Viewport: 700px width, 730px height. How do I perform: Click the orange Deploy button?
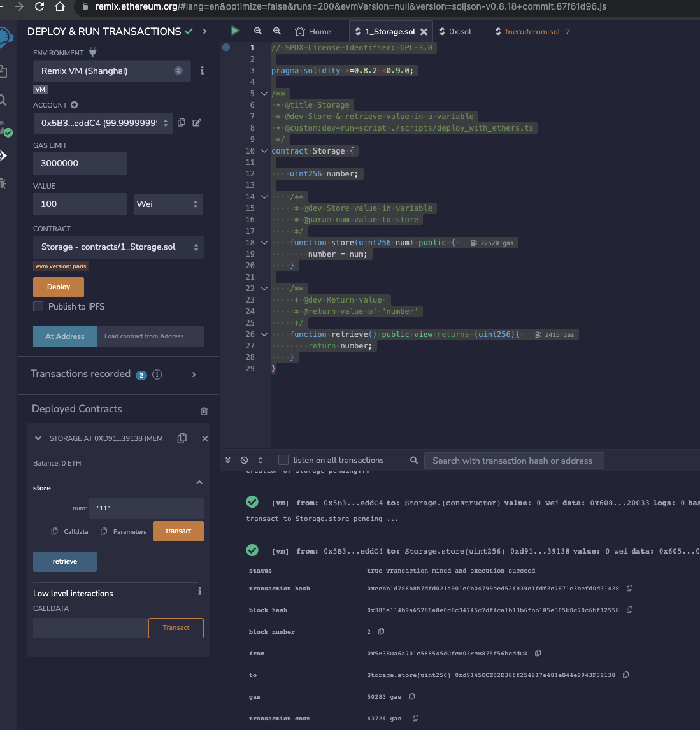point(59,287)
